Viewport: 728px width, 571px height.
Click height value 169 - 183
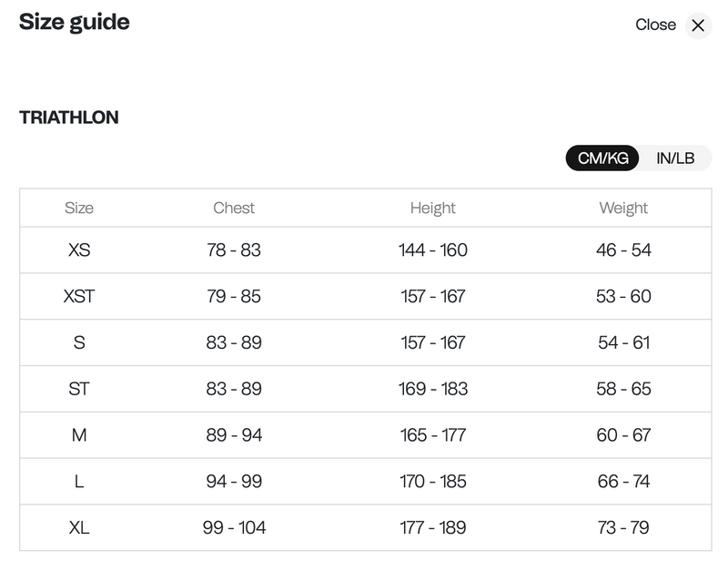coord(433,389)
